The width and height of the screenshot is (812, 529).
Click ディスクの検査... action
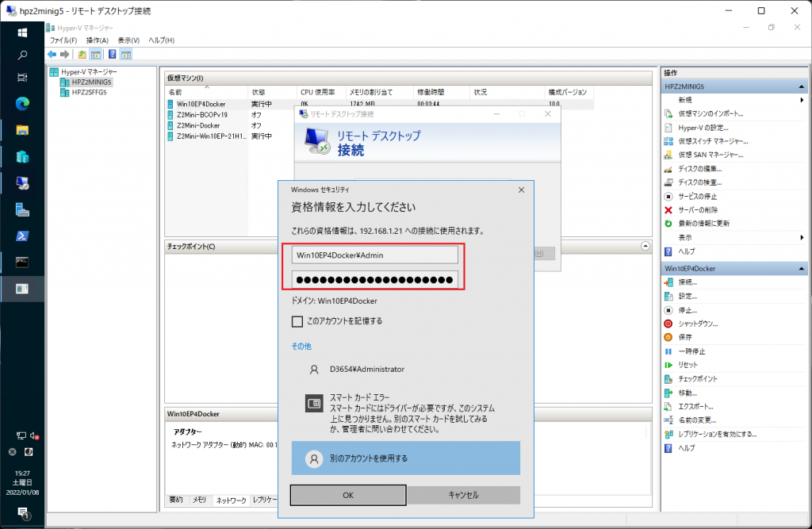[x=699, y=182]
